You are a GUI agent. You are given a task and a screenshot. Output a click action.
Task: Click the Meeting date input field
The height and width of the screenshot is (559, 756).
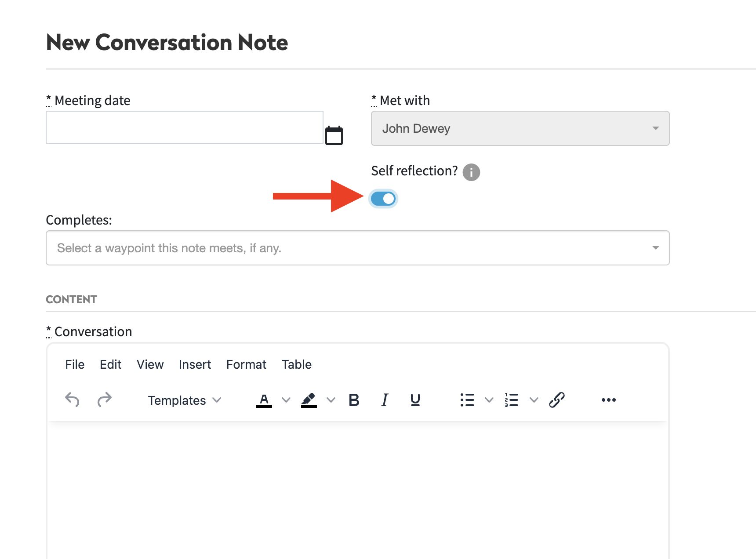185,127
